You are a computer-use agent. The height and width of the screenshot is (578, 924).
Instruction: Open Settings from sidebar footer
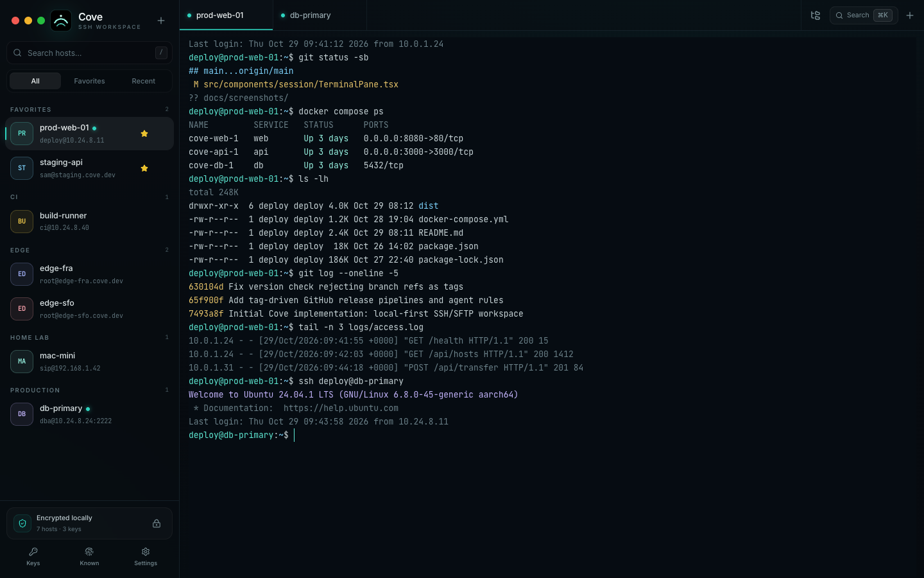[146, 556]
